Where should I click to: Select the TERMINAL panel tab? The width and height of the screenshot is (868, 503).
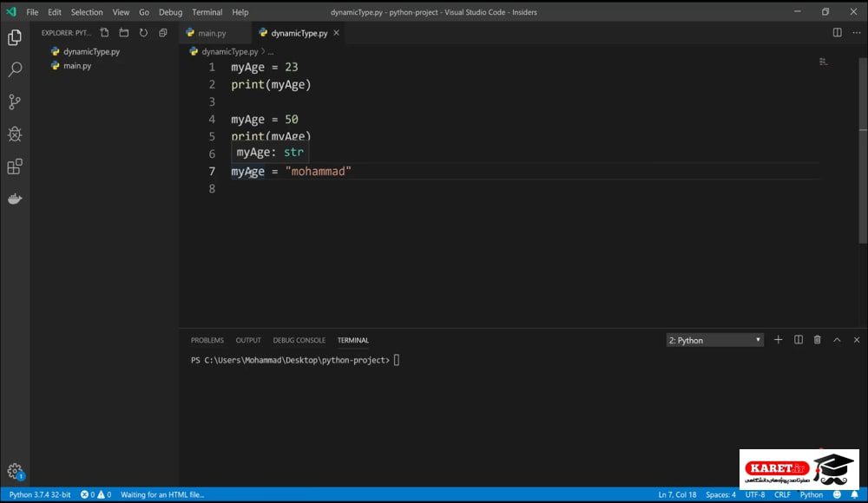(352, 340)
